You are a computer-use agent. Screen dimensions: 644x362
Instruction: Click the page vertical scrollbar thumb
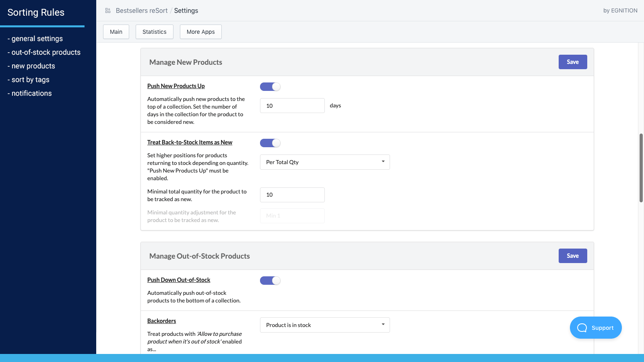point(641,168)
